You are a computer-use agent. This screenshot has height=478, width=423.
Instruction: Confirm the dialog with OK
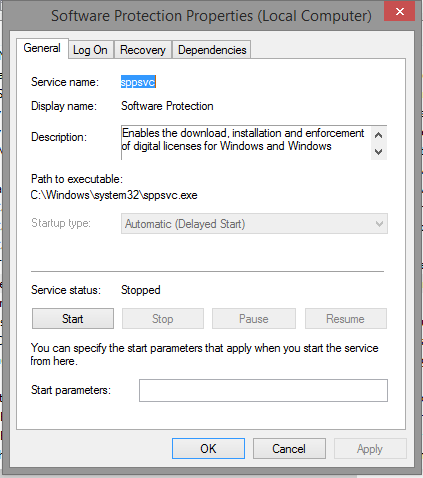[x=208, y=449]
